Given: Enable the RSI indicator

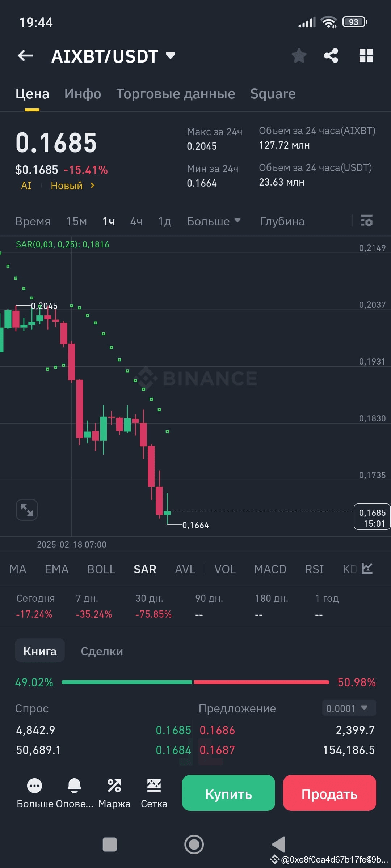Looking at the screenshot, I should [x=314, y=569].
